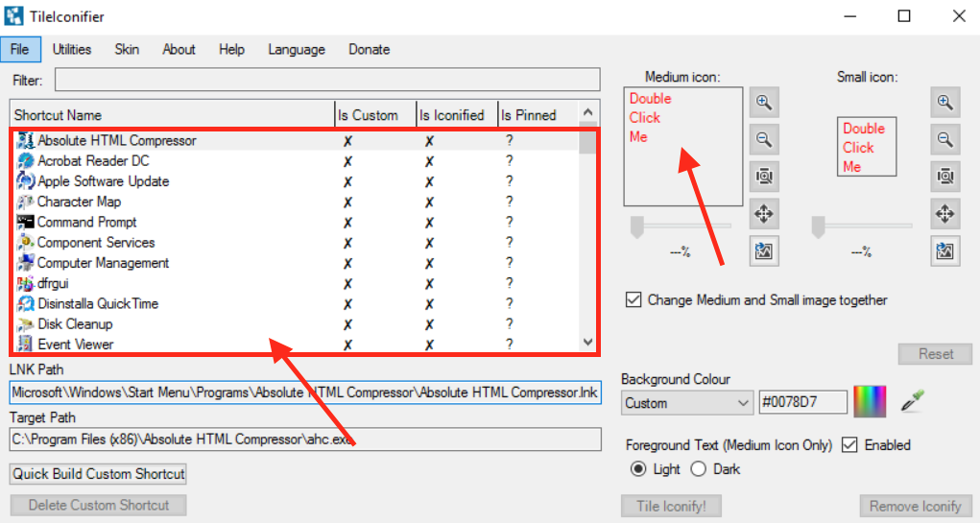This screenshot has height=523, width=980.
Task: Sort by Shortcut Name column header
Action: click(173, 115)
